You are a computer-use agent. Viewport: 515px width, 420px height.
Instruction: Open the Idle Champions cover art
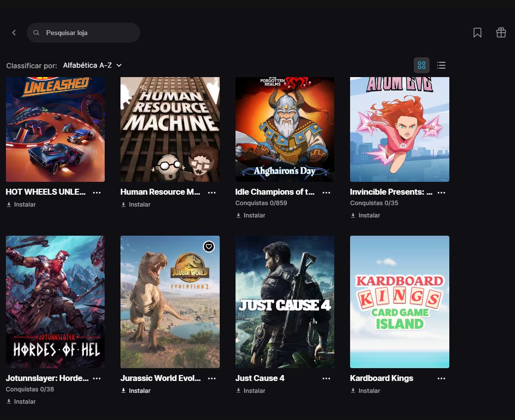coord(285,129)
